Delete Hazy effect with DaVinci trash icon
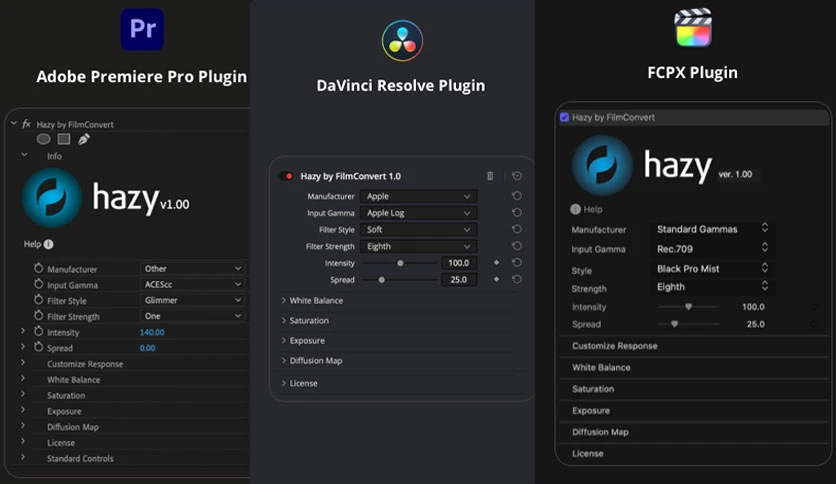The width and height of the screenshot is (836, 484). tap(490, 176)
